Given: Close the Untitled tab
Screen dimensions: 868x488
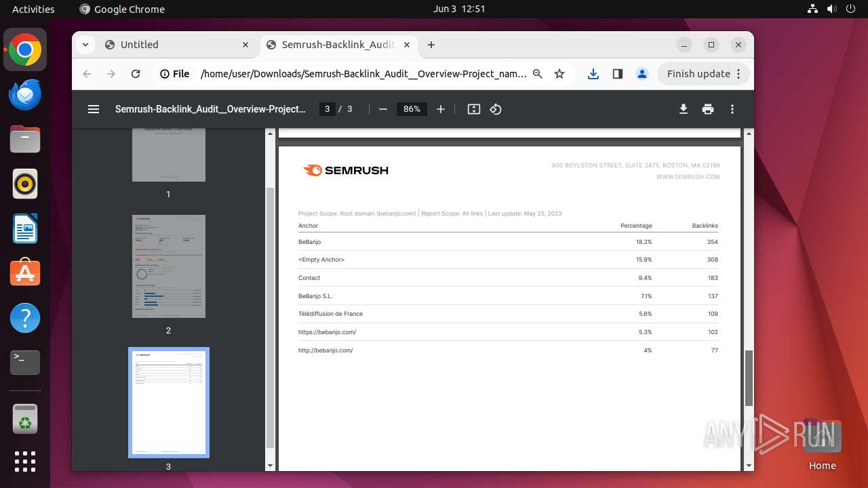Looking at the screenshot, I should coord(245,45).
